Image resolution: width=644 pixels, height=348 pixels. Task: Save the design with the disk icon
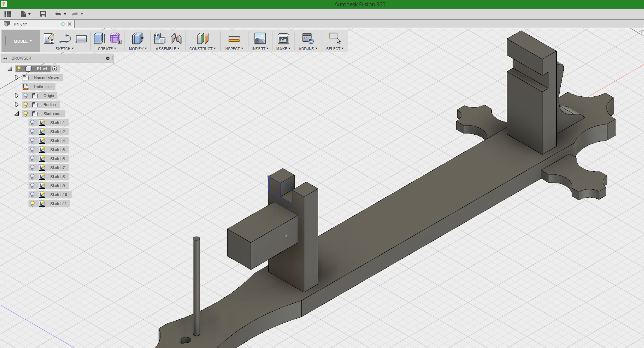click(43, 14)
